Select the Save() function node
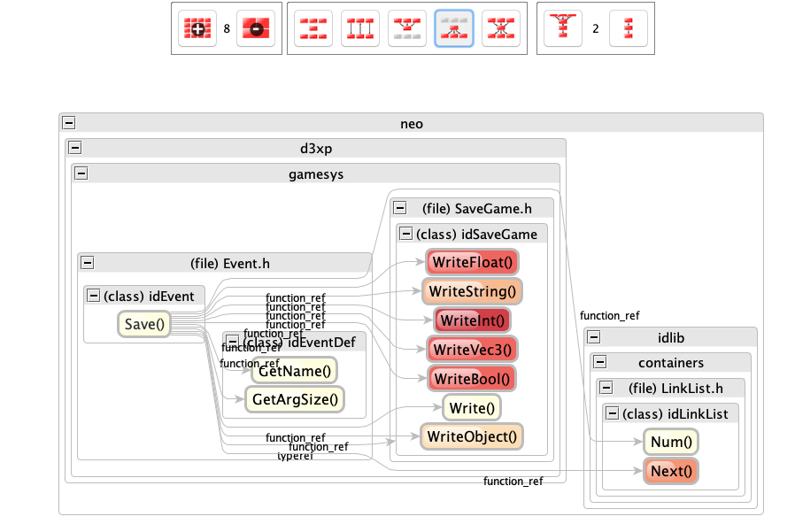The height and width of the screenshot is (532, 795). pos(145,325)
